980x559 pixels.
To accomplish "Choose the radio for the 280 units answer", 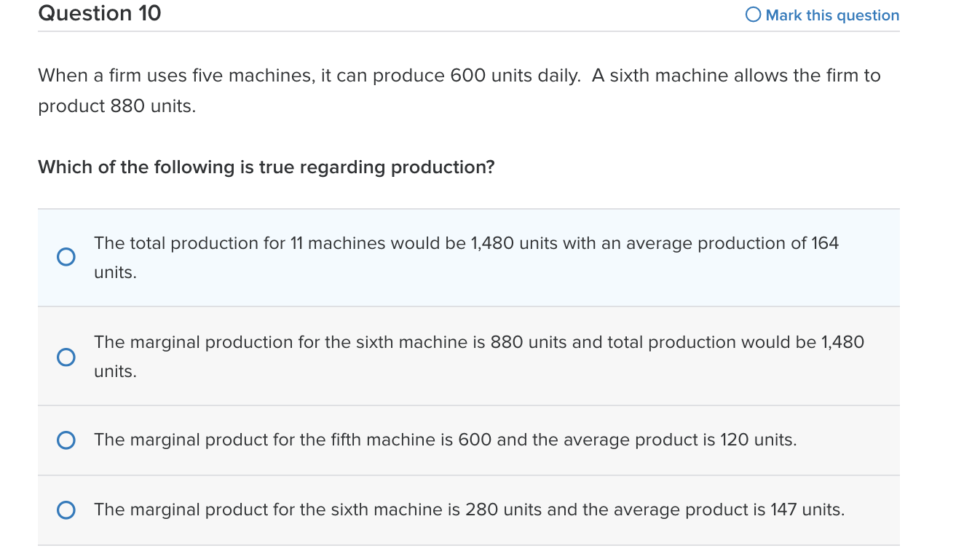I will tap(66, 510).
